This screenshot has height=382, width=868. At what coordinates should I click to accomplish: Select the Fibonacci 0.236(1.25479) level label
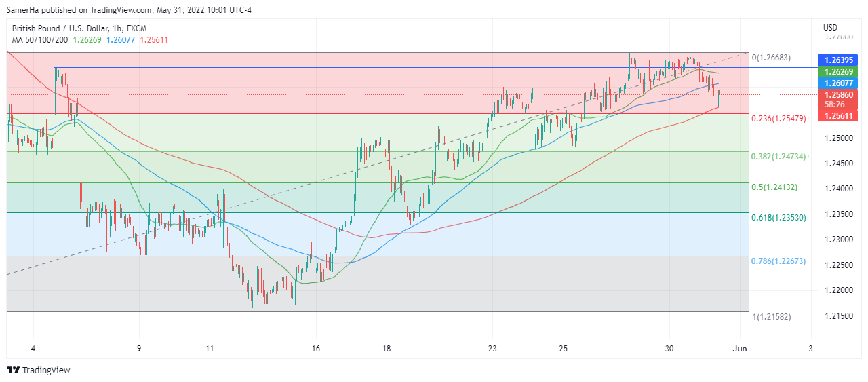[778, 119]
